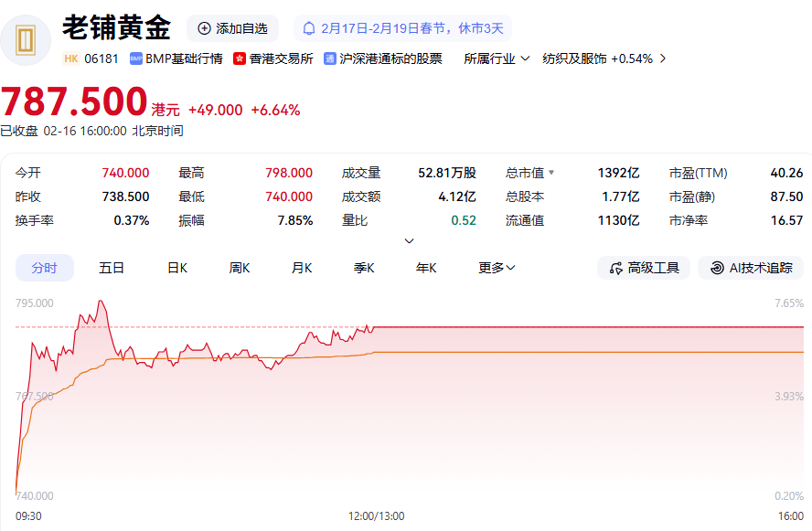Click the BMP基础行情 badge icon

pyautogui.click(x=136, y=58)
